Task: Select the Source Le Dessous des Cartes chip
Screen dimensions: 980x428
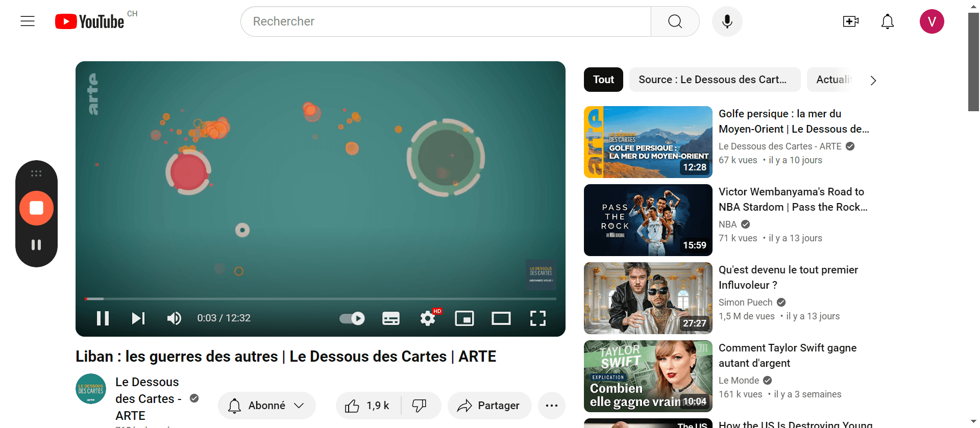Action: pyautogui.click(x=715, y=80)
